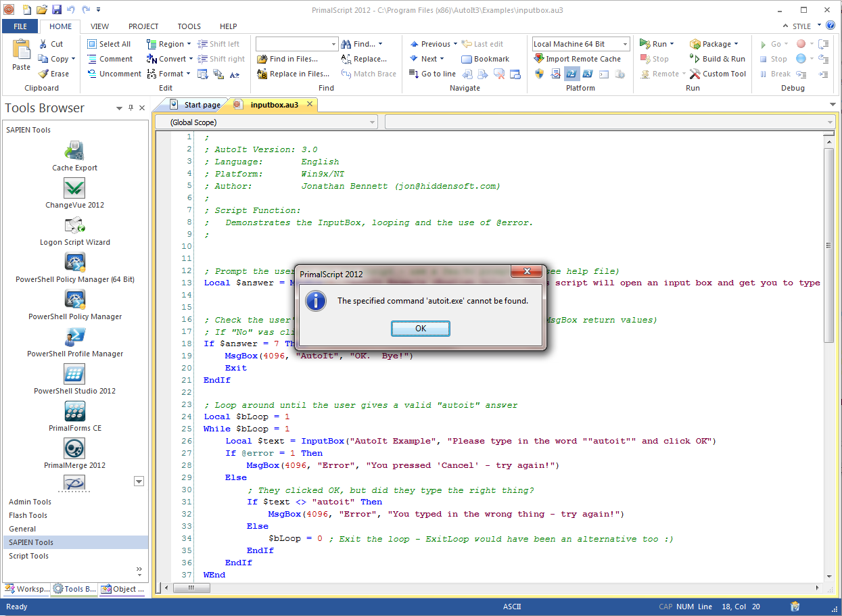842x616 pixels.
Task: Launch PowerShell Studio 2012
Action: (x=74, y=379)
